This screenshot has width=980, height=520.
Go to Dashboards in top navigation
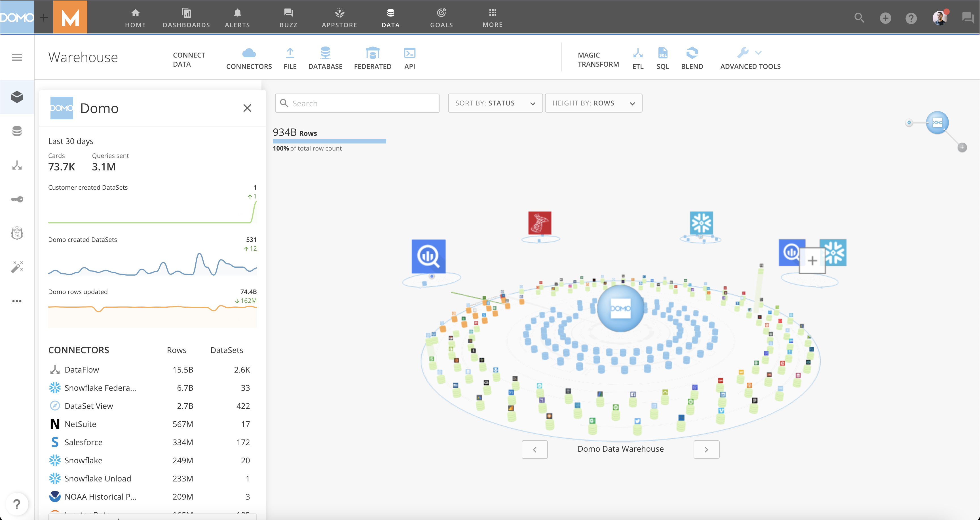(186, 18)
